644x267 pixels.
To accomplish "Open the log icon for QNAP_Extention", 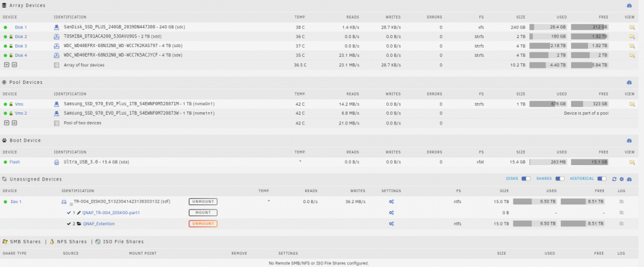I will coord(621,224).
